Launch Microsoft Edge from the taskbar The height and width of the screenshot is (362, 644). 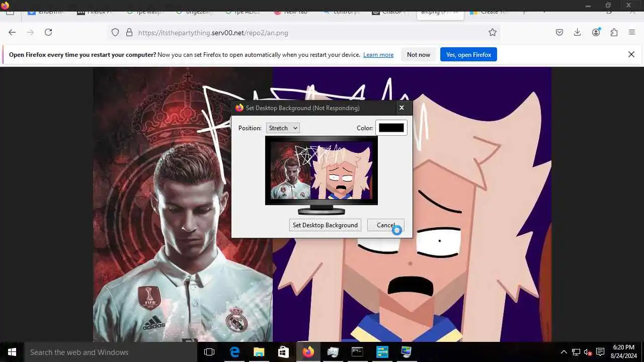click(x=234, y=352)
